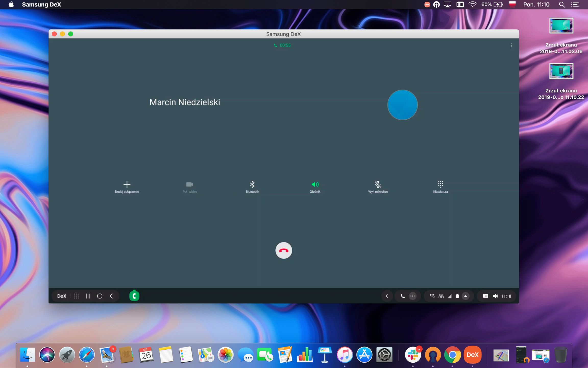This screenshot has width=588, height=368.
Task: Open Samsung DeX menu in menu bar
Action: (x=41, y=5)
